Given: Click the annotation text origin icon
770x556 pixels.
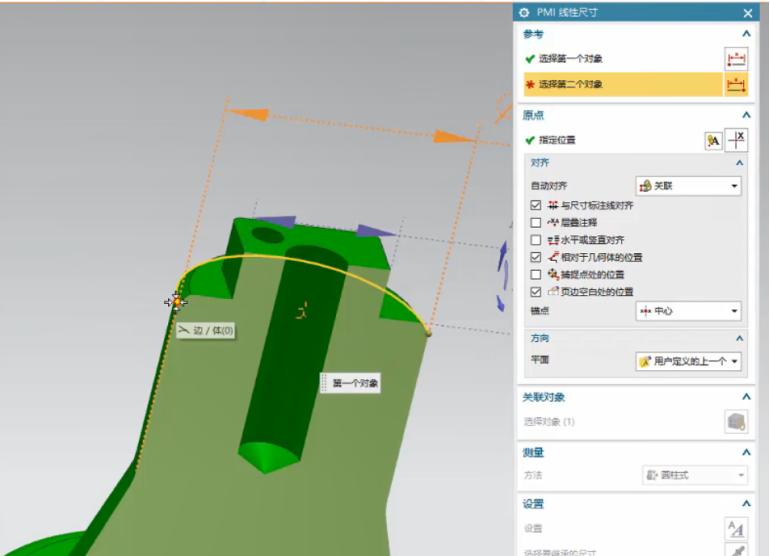Looking at the screenshot, I should coord(713,141).
